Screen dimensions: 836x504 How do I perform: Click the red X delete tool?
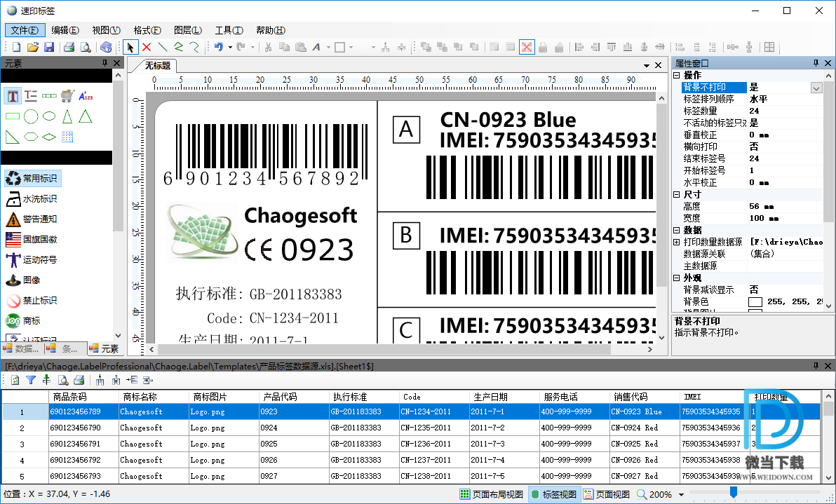pos(147,48)
